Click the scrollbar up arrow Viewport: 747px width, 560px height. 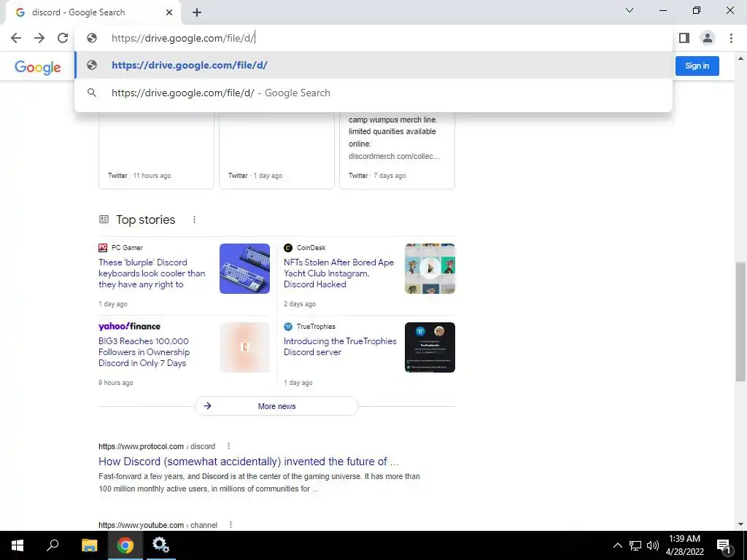740,58
